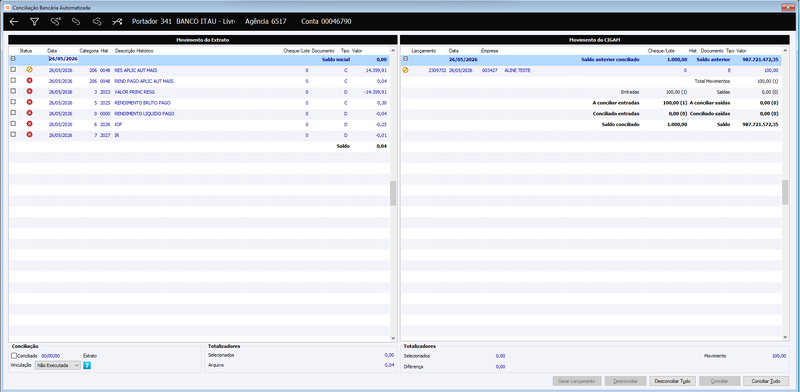Click the Empresa column header
Image resolution: width=800 pixels, height=392 pixels.
489,51
